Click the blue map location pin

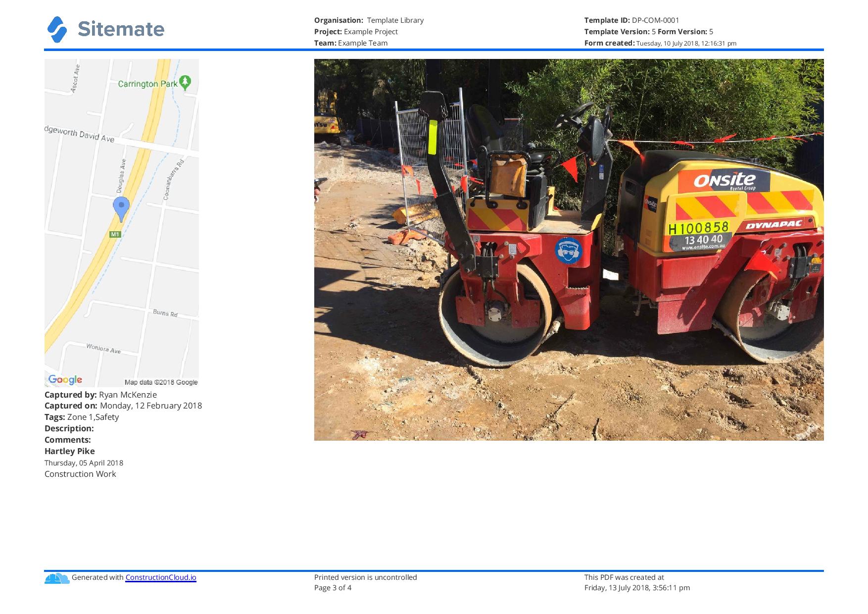point(121,208)
